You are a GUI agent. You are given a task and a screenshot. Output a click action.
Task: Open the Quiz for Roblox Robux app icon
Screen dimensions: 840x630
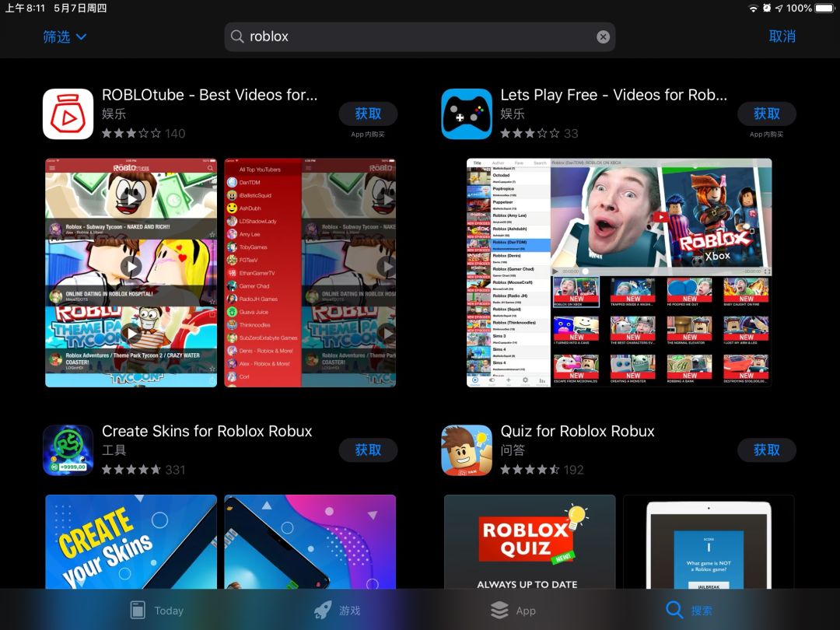(x=467, y=450)
